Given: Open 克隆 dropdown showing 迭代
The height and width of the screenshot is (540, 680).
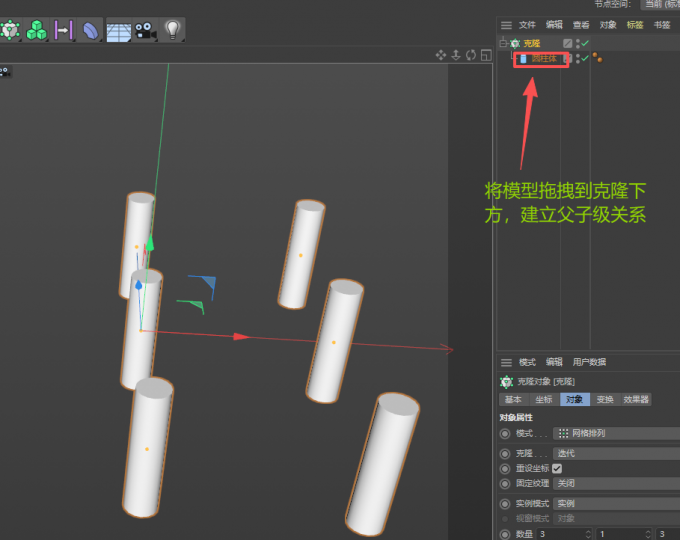Looking at the screenshot, I should coord(616,453).
